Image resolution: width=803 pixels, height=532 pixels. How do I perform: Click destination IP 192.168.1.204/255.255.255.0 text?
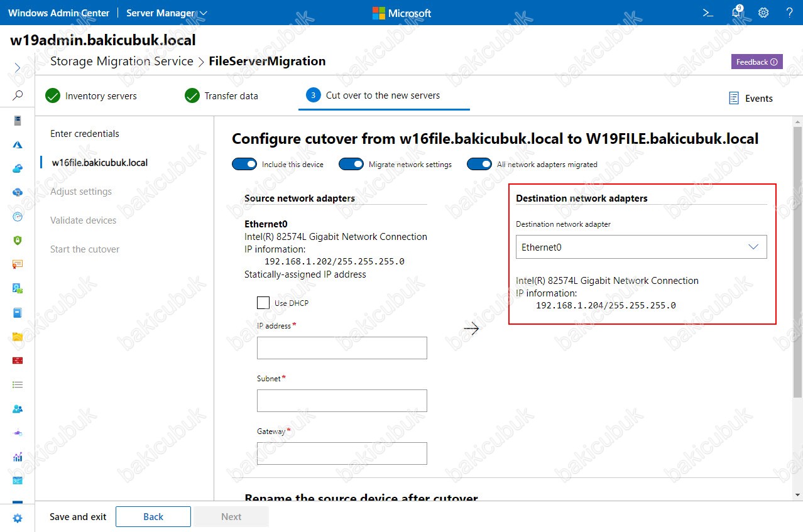tap(606, 305)
